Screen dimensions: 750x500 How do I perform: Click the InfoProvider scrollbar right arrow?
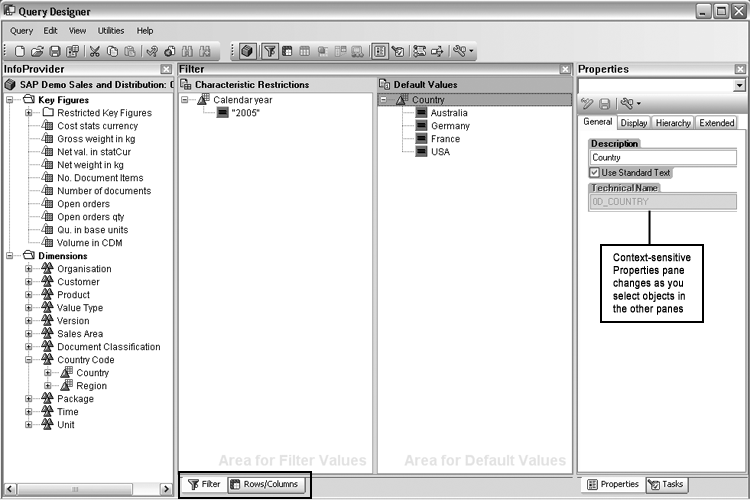(x=166, y=489)
